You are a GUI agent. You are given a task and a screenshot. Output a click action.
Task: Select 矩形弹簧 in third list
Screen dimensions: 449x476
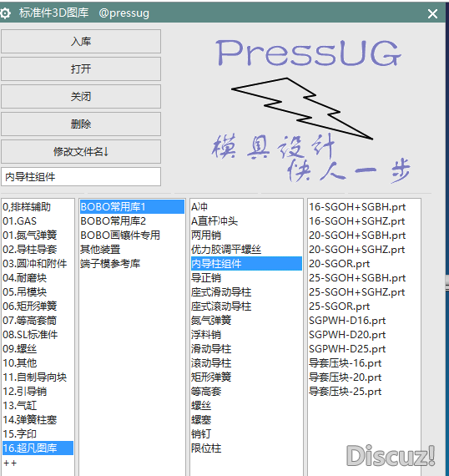[246, 377]
